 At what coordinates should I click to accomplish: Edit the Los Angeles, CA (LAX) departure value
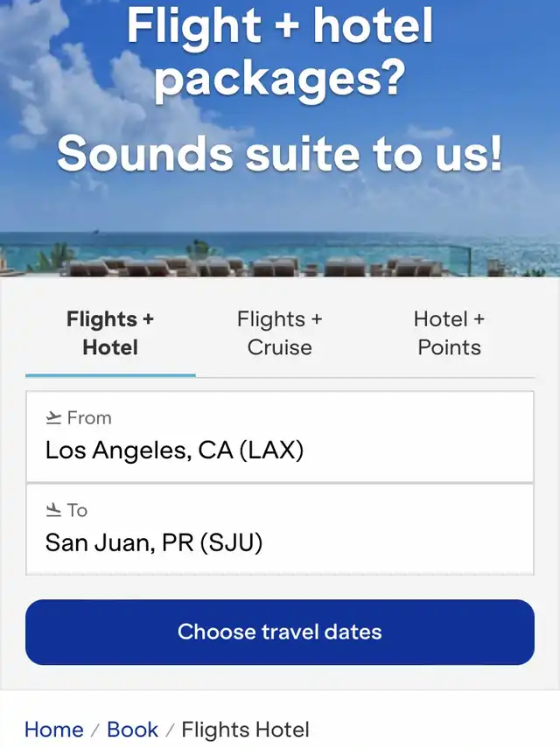pyautogui.click(x=279, y=437)
